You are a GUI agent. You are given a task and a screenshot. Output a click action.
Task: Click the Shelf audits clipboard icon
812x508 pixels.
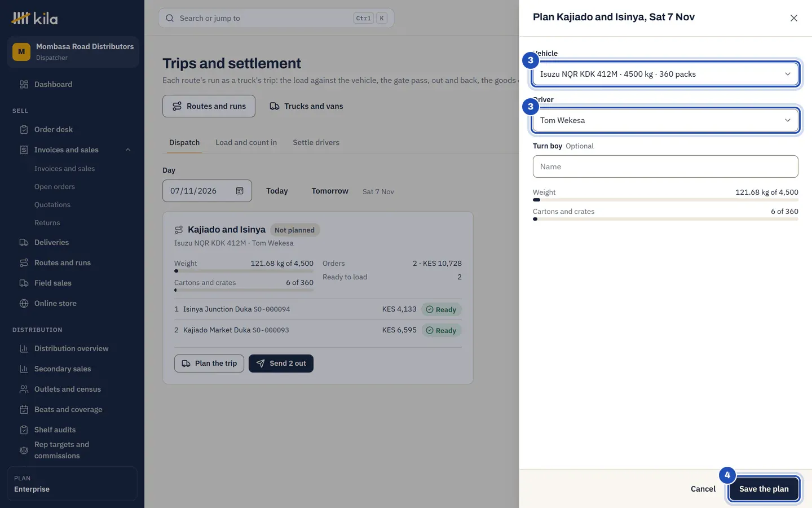tap(24, 430)
